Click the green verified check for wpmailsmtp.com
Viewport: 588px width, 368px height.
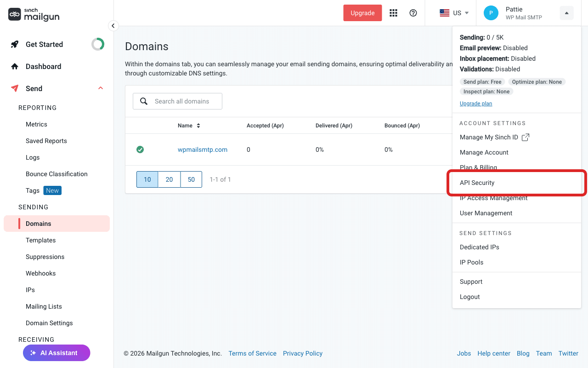pyautogui.click(x=140, y=149)
